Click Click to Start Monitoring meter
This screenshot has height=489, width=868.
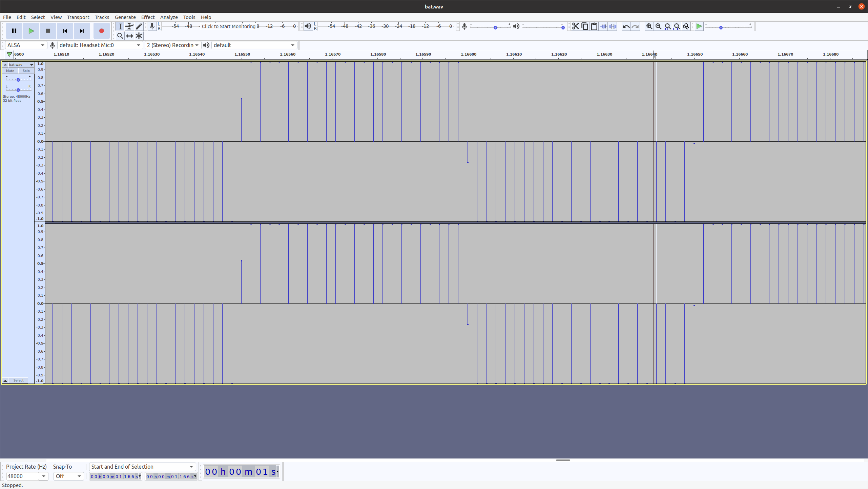coord(228,26)
